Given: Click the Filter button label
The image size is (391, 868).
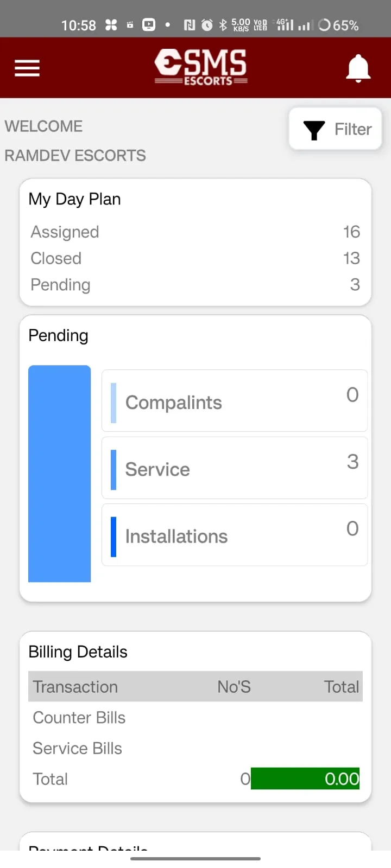Looking at the screenshot, I should [353, 129].
